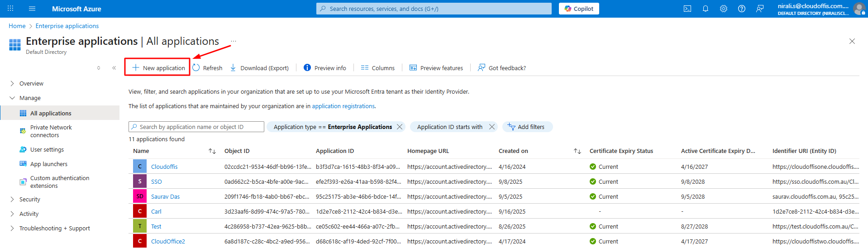
Task: Open the Microsoft apps launcher grid
Action: click(10, 9)
